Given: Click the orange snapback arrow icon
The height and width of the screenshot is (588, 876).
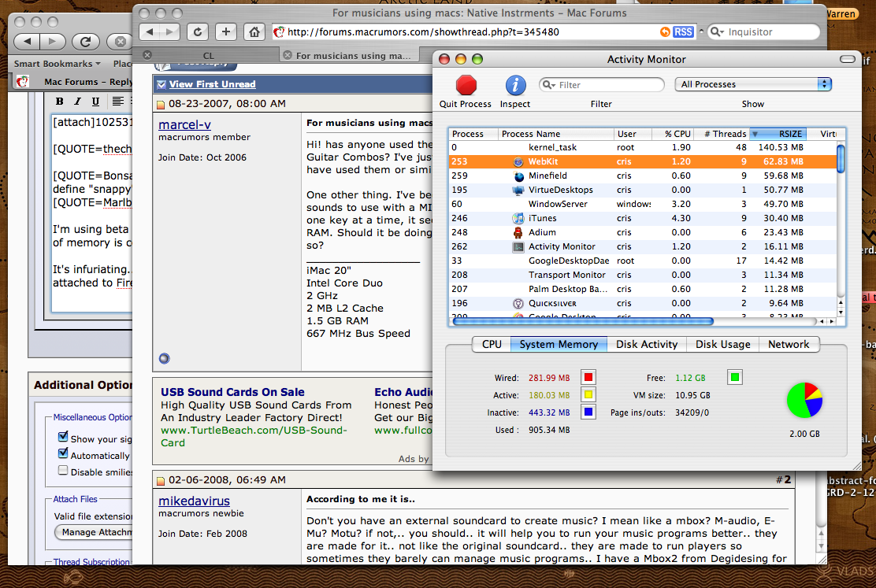Looking at the screenshot, I should [665, 31].
